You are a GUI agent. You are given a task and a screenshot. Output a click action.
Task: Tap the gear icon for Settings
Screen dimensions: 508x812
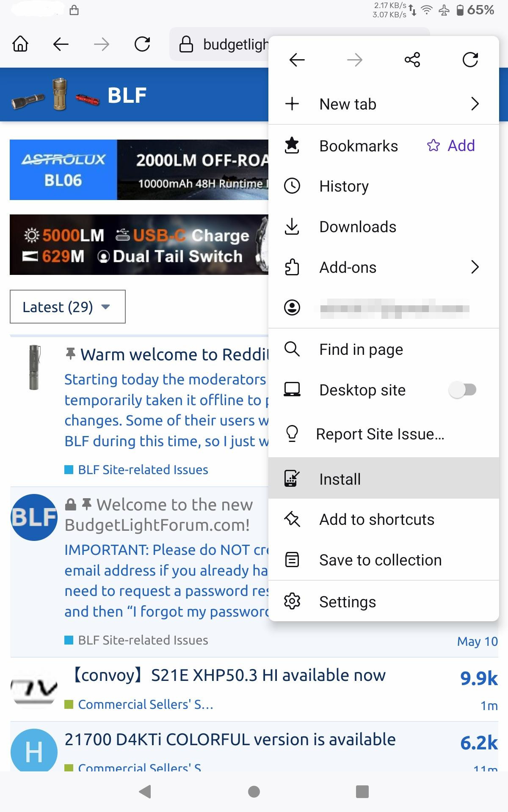(x=292, y=601)
